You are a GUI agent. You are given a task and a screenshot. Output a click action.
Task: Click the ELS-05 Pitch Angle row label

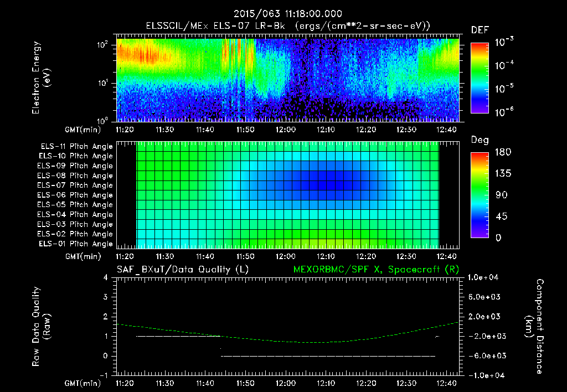(75, 205)
